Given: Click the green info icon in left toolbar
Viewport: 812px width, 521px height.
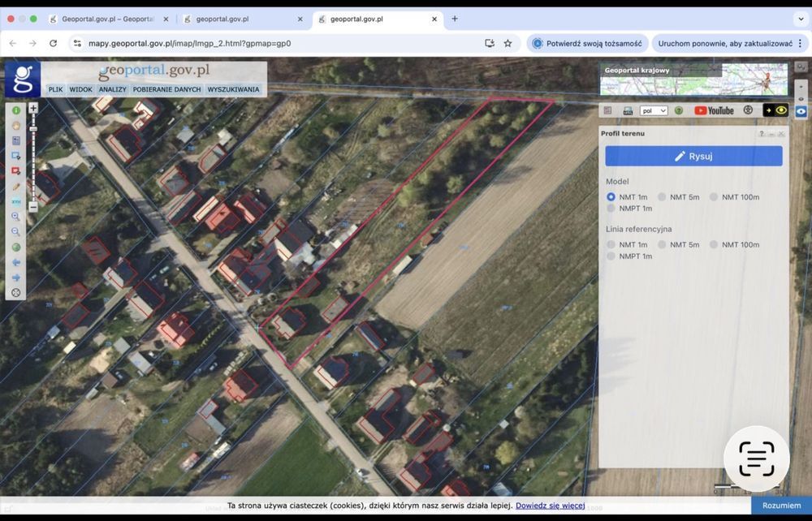Looking at the screenshot, I should pyautogui.click(x=15, y=110).
